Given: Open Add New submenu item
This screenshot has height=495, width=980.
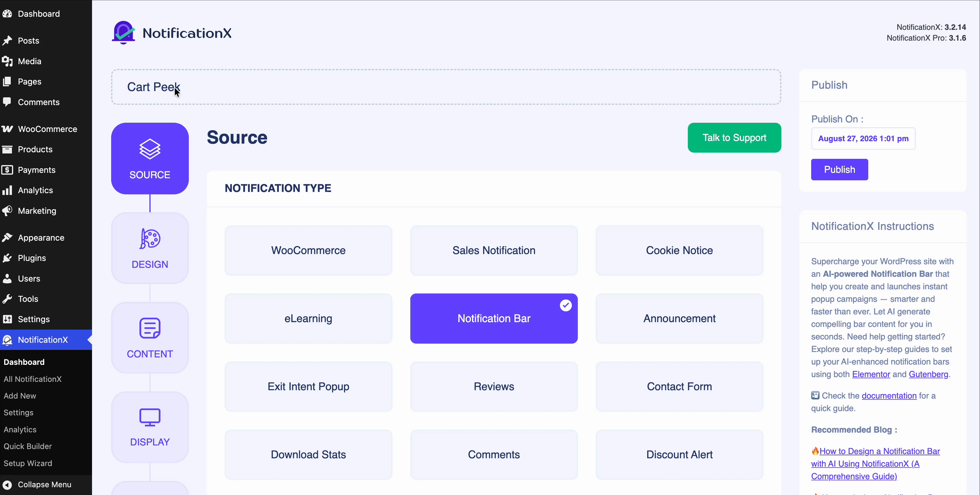Looking at the screenshot, I should (x=20, y=396).
